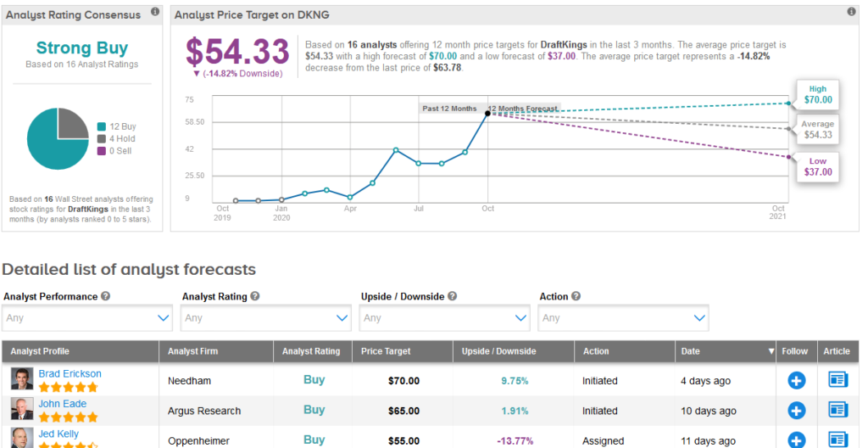Screen dimensions: 868x448
Task: Click the 9.75% upside value
Action: click(x=515, y=381)
